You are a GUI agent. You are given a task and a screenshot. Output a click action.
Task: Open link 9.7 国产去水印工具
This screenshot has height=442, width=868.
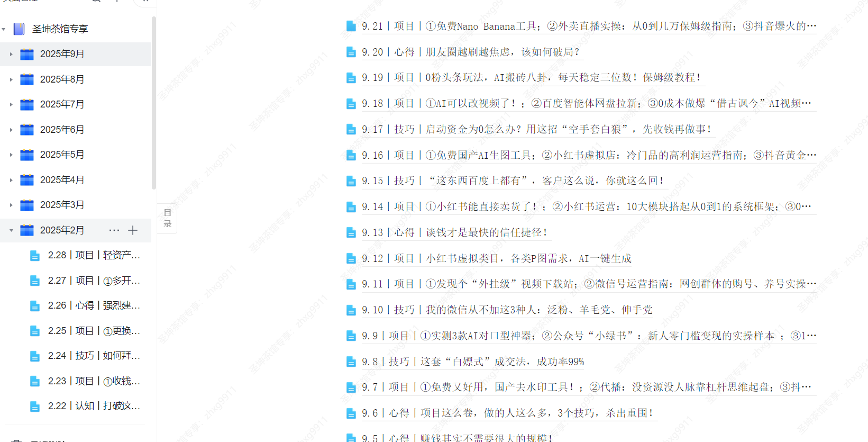click(x=589, y=387)
